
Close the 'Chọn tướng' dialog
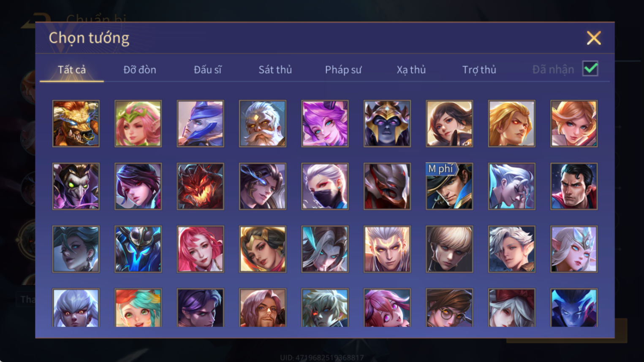click(594, 38)
